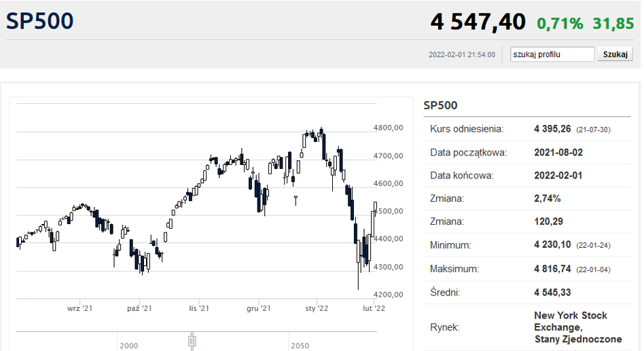The width and height of the screenshot is (644, 351).
Task: Click the 4800,00 price axis label
Action: (389, 128)
